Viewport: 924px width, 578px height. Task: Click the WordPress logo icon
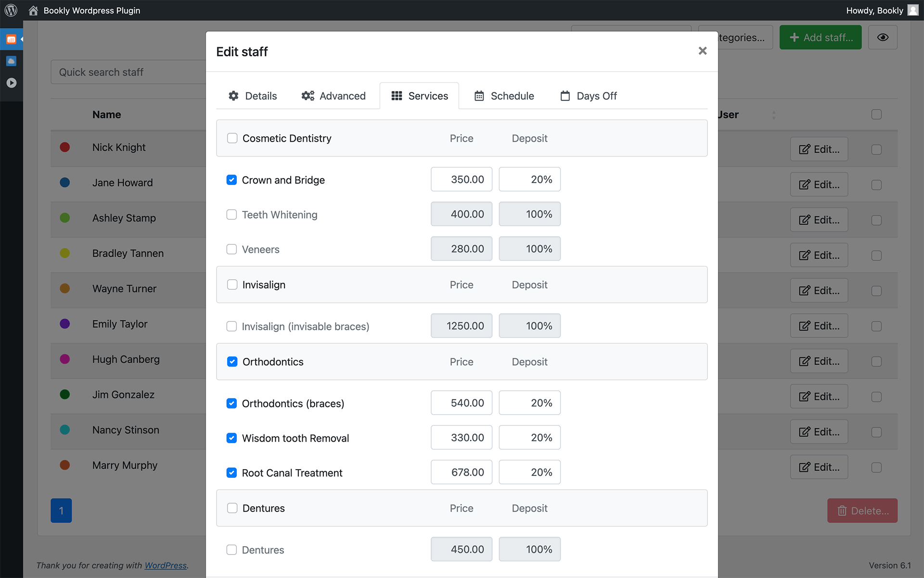(11, 10)
